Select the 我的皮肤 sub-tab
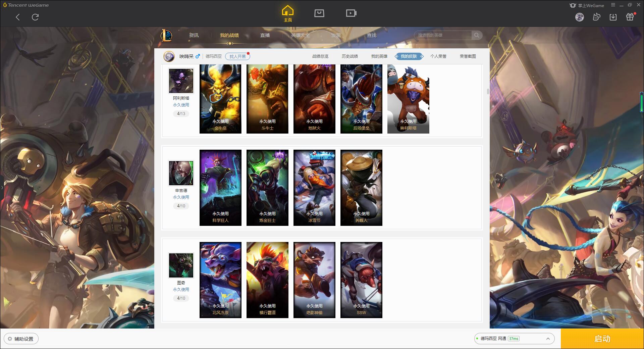 [x=409, y=56]
